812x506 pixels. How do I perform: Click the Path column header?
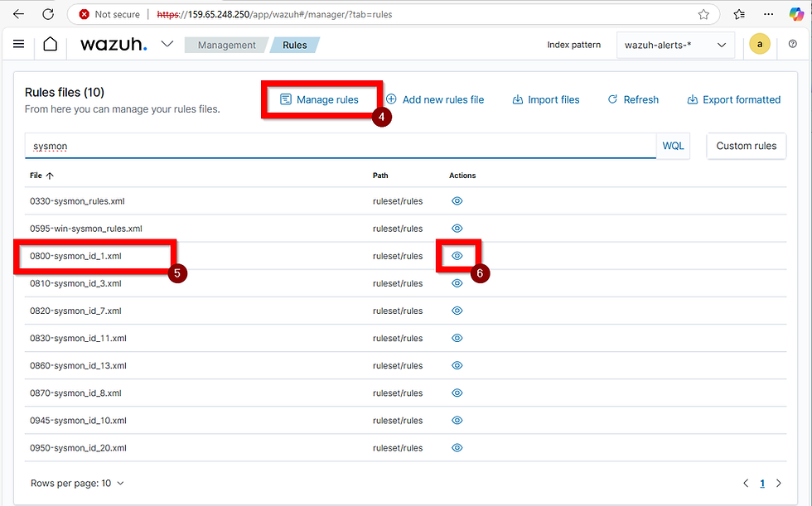(380, 176)
